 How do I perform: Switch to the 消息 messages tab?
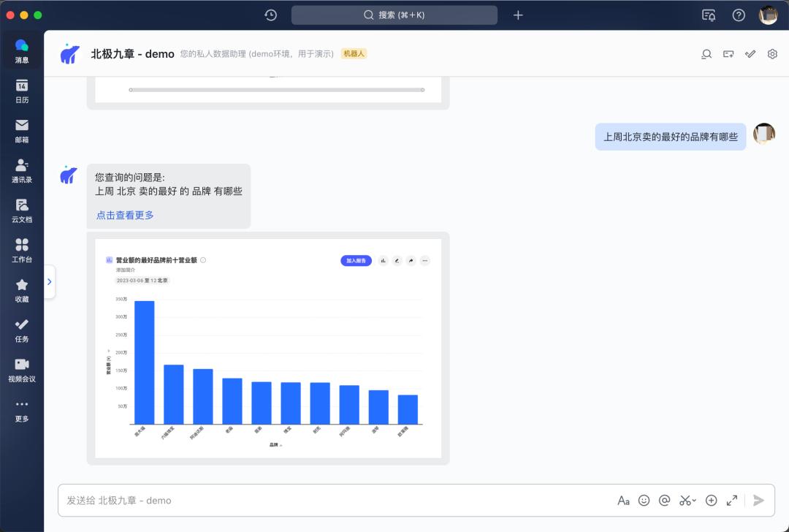(22, 50)
